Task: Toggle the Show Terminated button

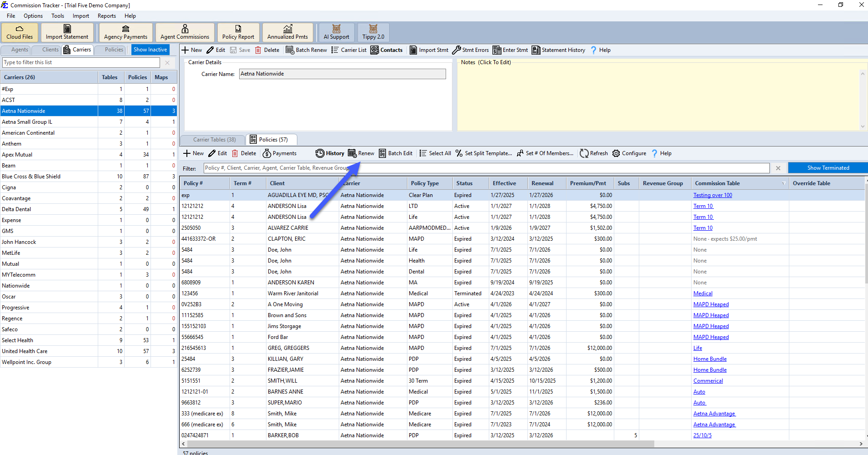Action: click(x=828, y=168)
